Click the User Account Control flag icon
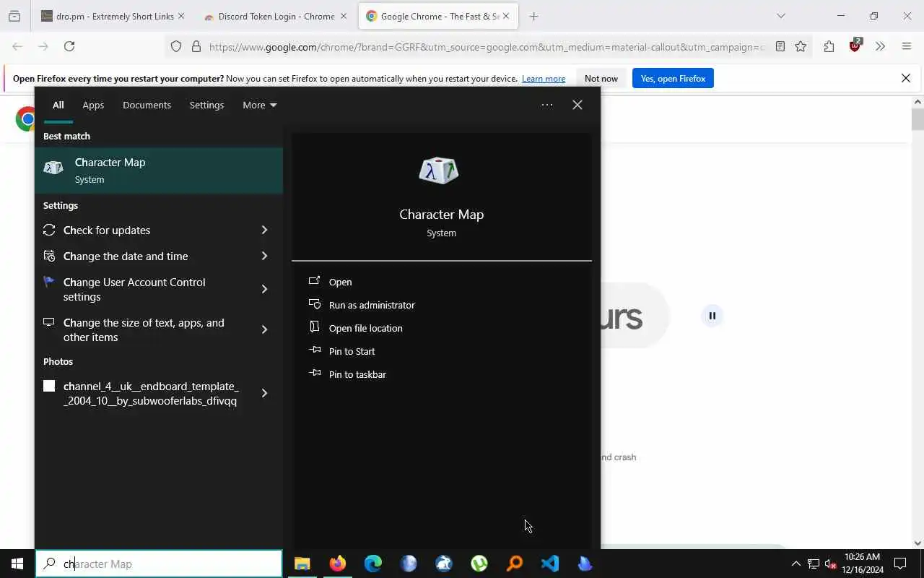The width and height of the screenshot is (924, 578). click(49, 282)
